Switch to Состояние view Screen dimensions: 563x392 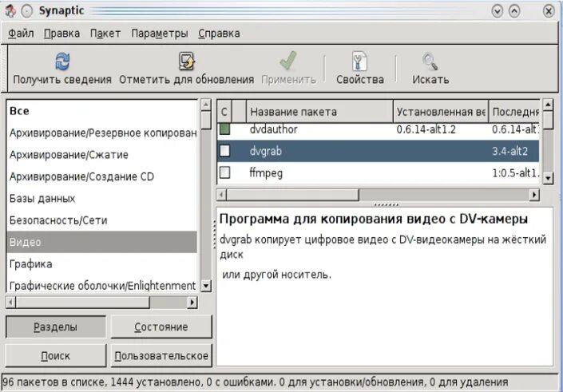tap(161, 327)
